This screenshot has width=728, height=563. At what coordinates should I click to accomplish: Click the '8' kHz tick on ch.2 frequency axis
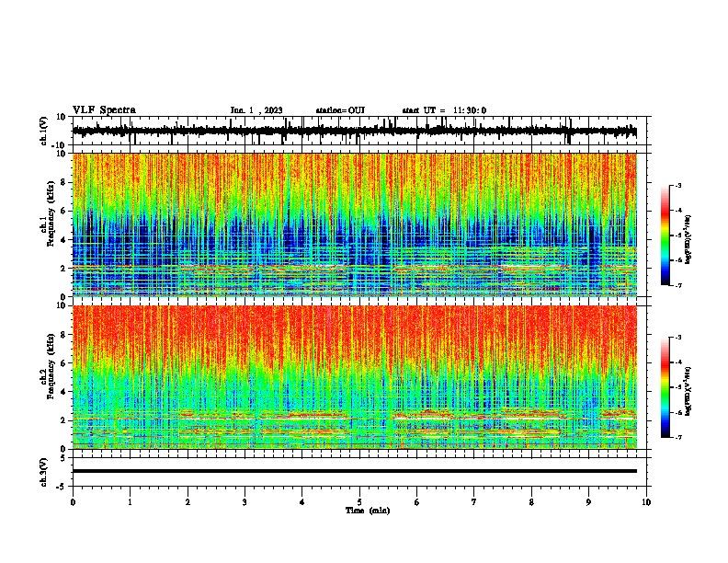[x=64, y=335]
